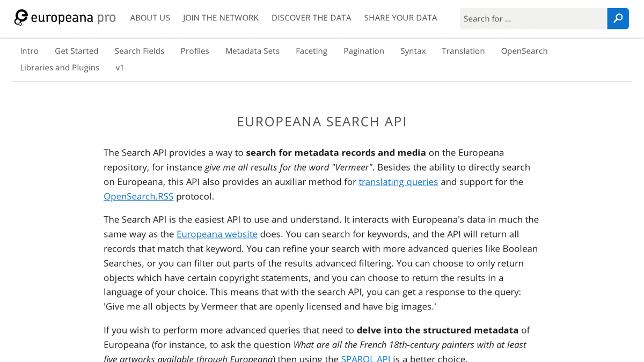This screenshot has height=362, width=644.
Task: Open the Share Your Data menu
Action: pos(400,18)
